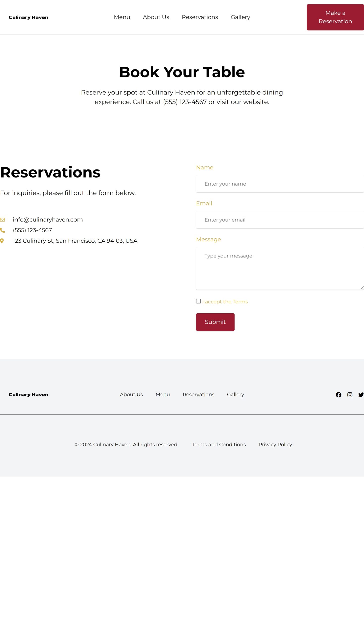The width and height of the screenshot is (364, 635).
Task: Click 'For inquiries, please fill out the form below.'
Action: click(x=68, y=193)
